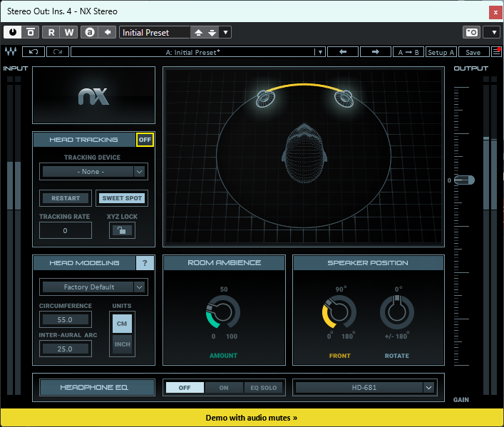Open Head Modeling help question mark

(145, 263)
